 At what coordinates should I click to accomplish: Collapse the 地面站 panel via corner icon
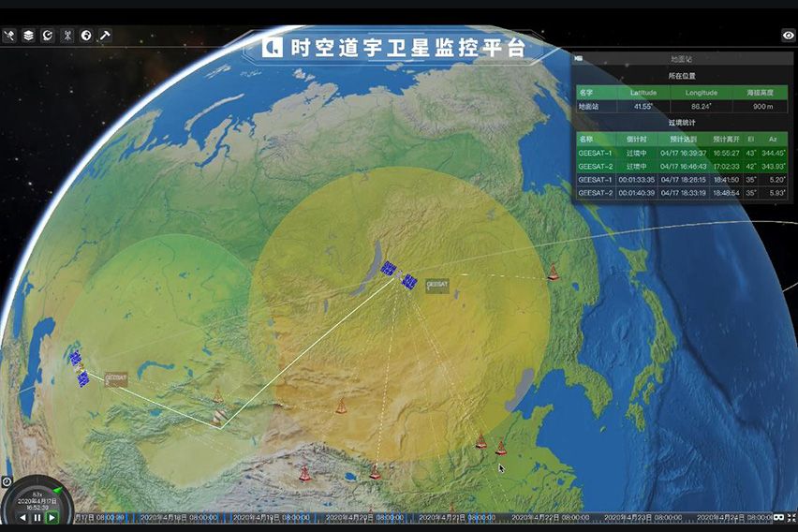pos(580,59)
